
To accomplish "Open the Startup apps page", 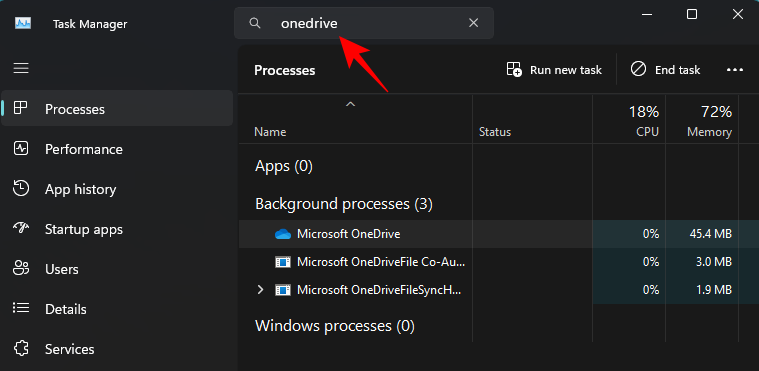I will pos(117,229).
